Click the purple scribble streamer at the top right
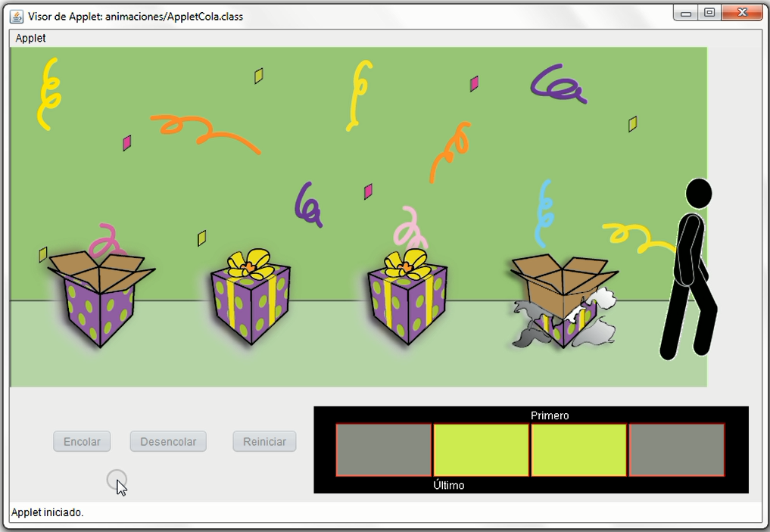Screen dimensions: 770x532 (x=558, y=84)
